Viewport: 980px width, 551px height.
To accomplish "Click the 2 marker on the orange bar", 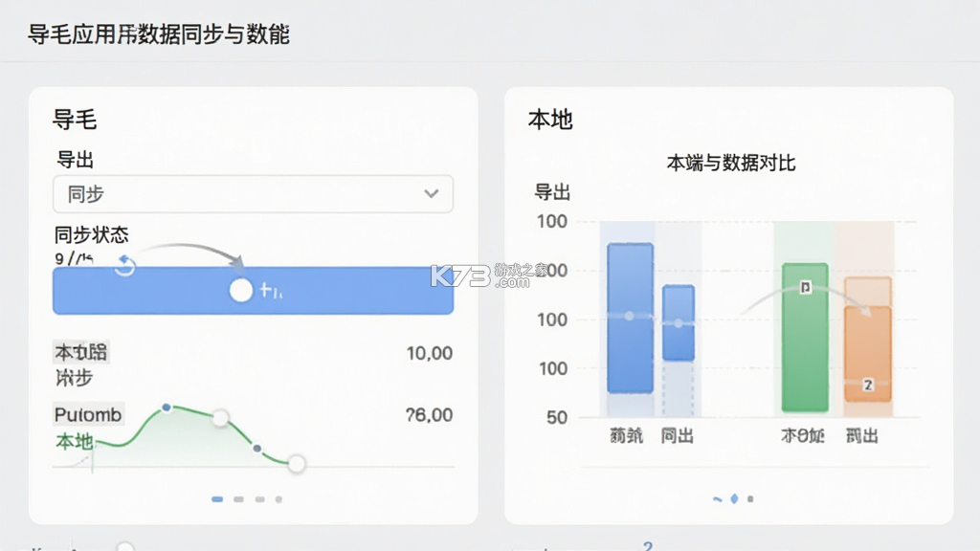I will coord(868,385).
